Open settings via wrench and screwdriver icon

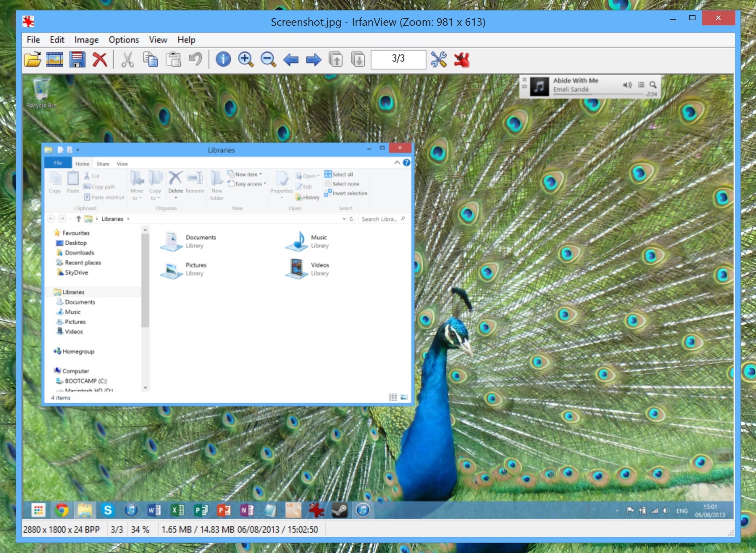[x=438, y=59]
